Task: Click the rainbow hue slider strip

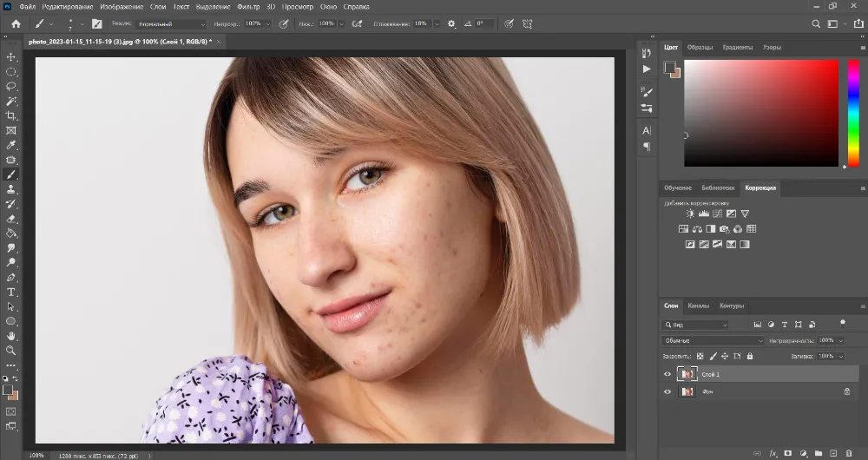Action: (x=852, y=113)
